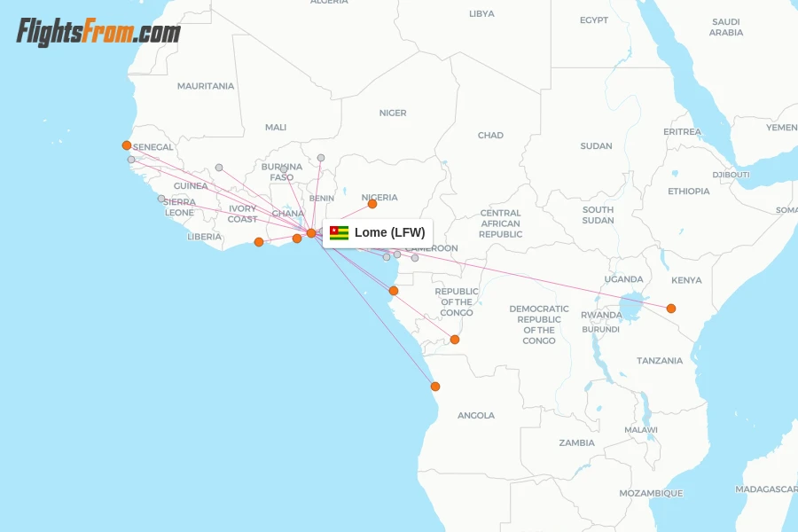Viewport: 798px width, 532px height.
Task: Click the IVORY COAST label
Action: [x=242, y=214]
